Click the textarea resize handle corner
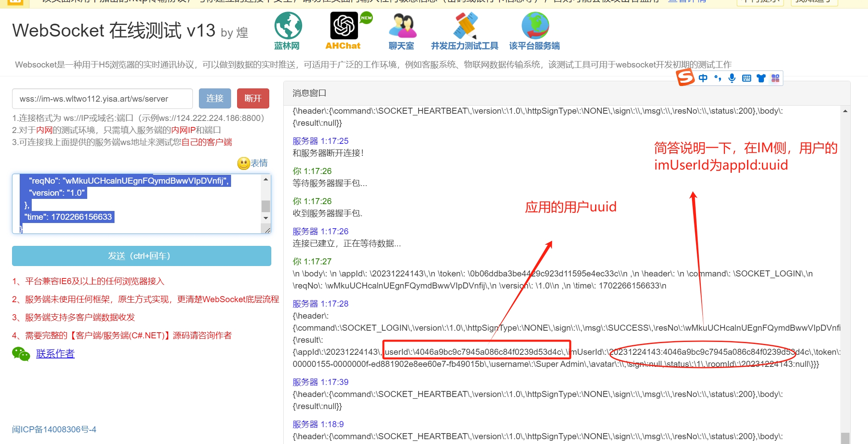 click(x=267, y=230)
